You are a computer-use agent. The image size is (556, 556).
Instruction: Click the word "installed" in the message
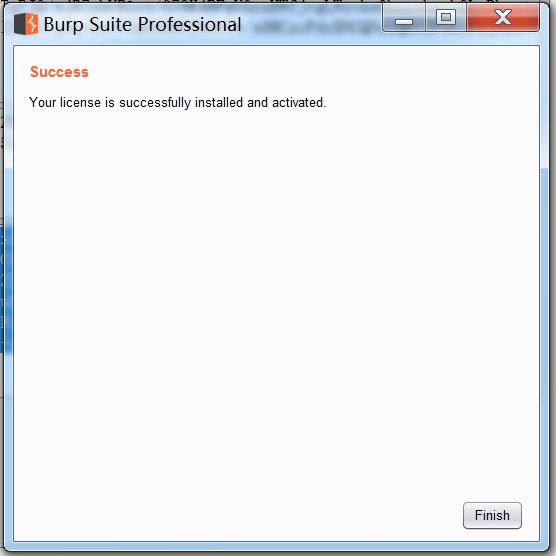219,102
